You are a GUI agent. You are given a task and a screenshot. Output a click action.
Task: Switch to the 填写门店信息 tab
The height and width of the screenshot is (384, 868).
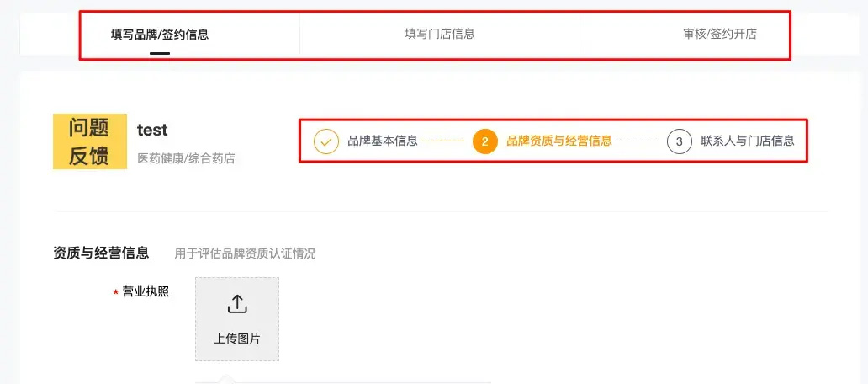[x=440, y=34]
